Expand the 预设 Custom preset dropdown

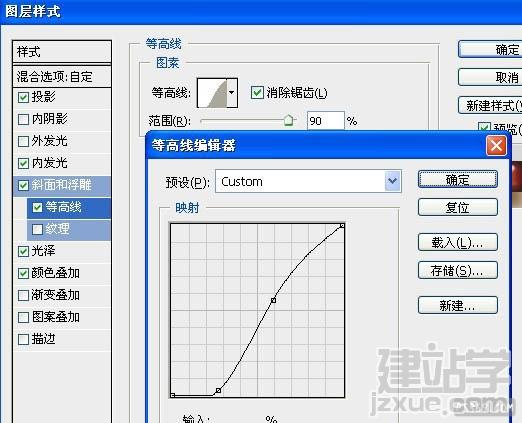point(393,181)
